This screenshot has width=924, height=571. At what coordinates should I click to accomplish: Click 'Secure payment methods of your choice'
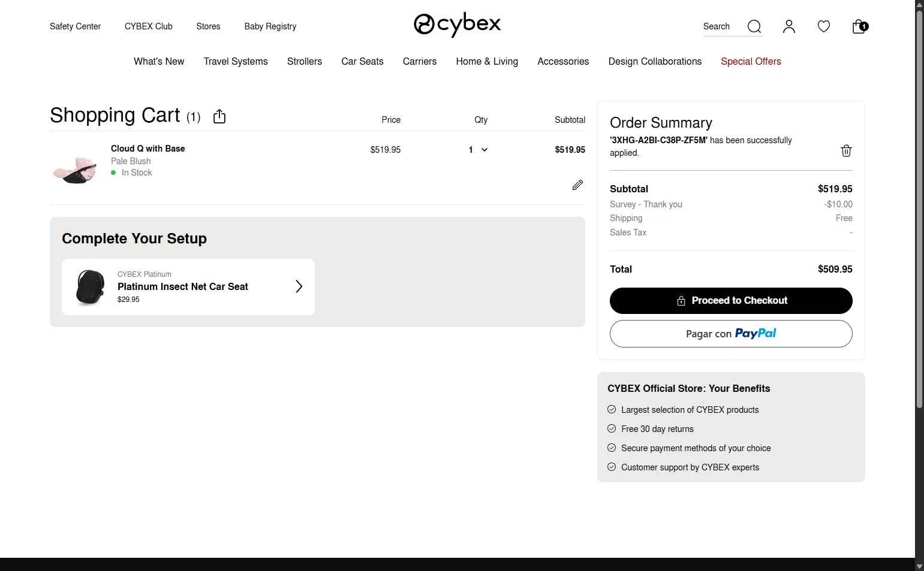pos(696,448)
